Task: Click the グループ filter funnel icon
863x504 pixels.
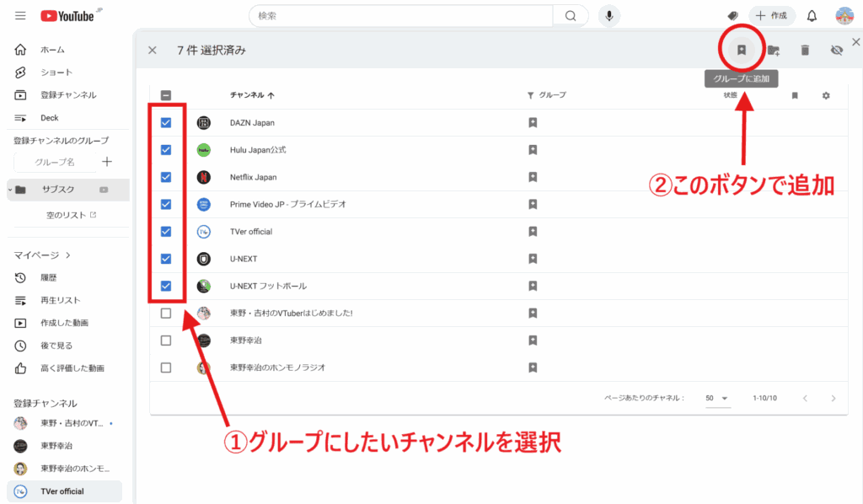Action: click(530, 95)
